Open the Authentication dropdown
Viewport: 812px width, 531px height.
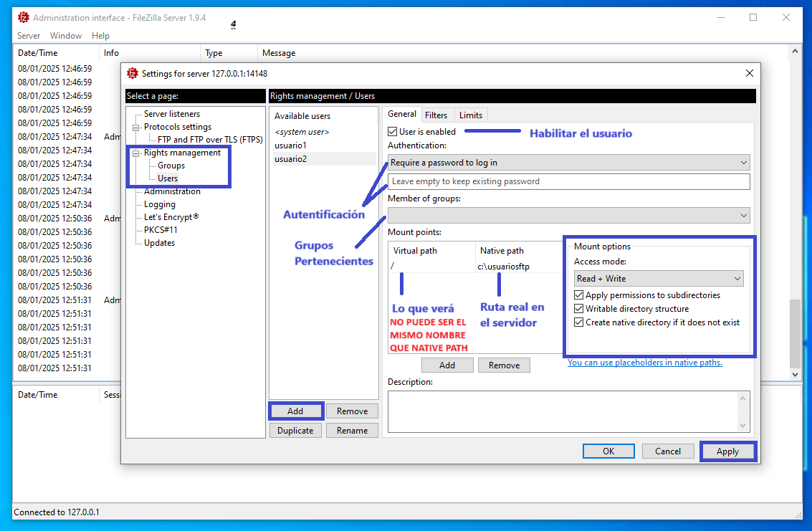tap(568, 163)
